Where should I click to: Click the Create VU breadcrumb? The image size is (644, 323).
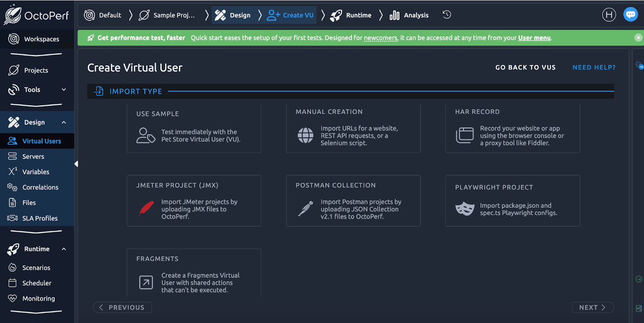[290, 15]
